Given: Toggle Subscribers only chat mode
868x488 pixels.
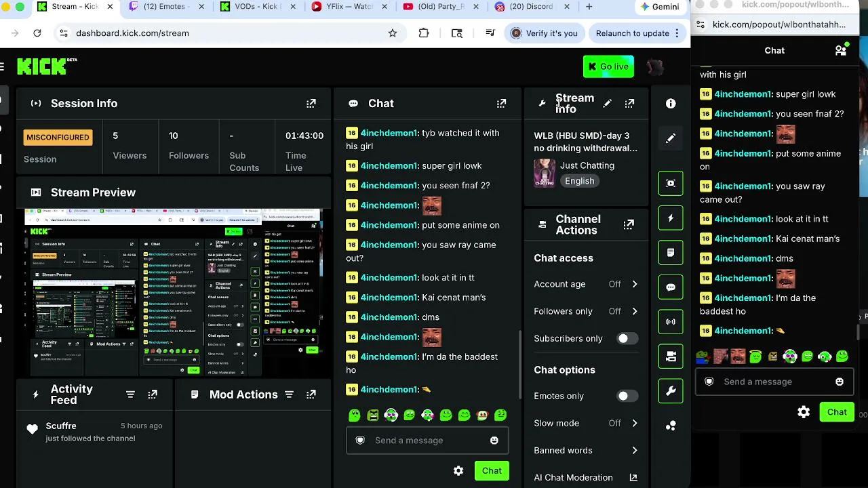Looking at the screenshot, I should click(627, 339).
